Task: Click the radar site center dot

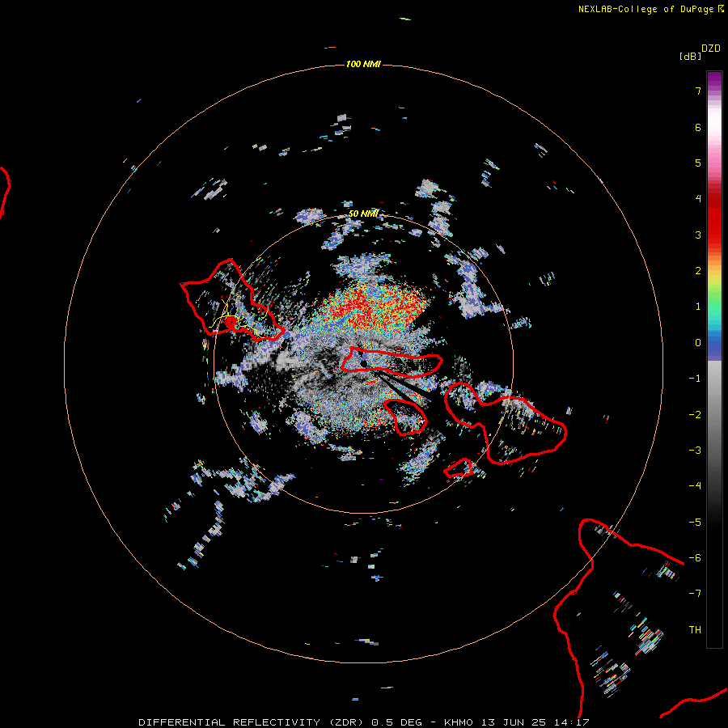Action: click(x=363, y=363)
